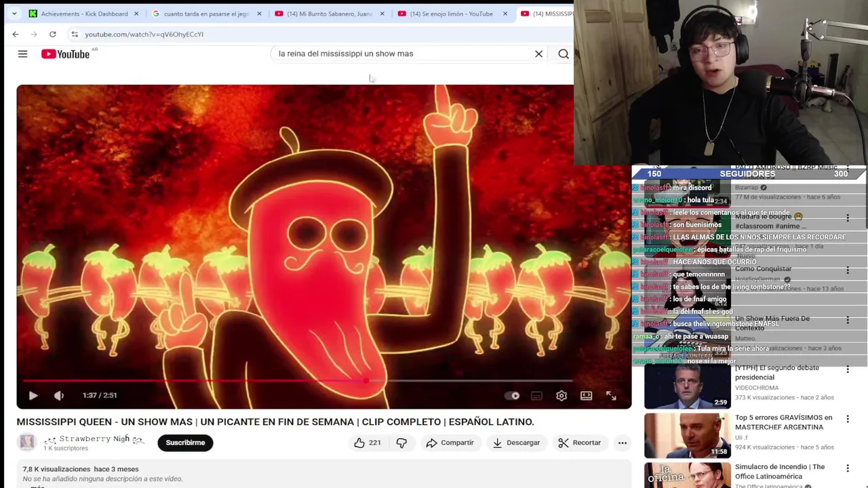This screenshot has width=868, height=488.
Task: Open options menu for Un Show Más Fuera video
Action: [x=848, y=320]
